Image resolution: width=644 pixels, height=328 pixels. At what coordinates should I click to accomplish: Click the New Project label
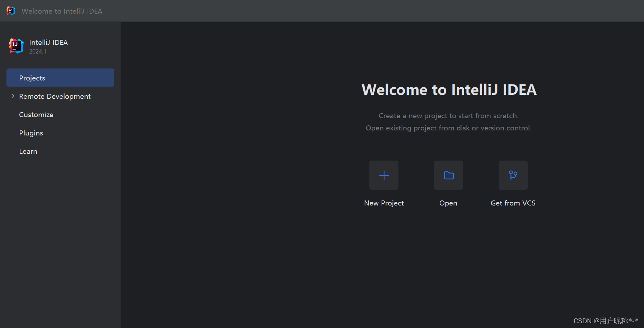(384, 203)
